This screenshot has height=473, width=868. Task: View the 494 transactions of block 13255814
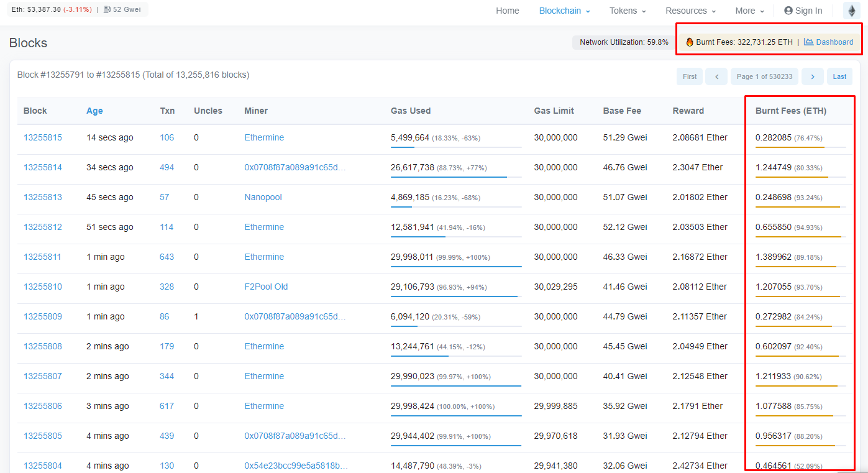[x=167, y=167]
